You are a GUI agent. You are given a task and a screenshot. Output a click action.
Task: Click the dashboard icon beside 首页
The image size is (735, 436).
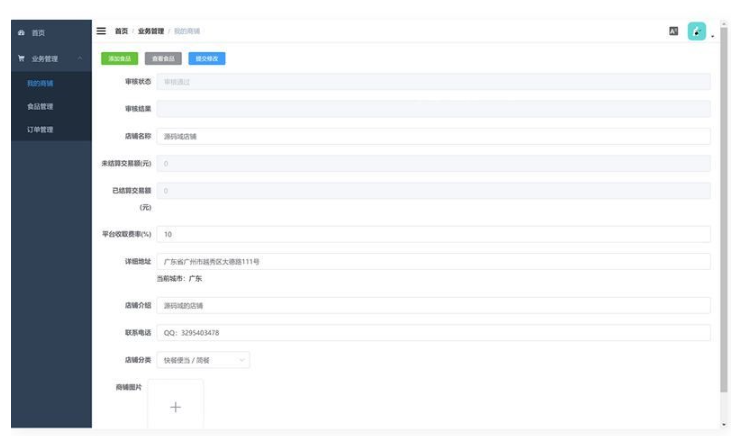tap(21, 33)
